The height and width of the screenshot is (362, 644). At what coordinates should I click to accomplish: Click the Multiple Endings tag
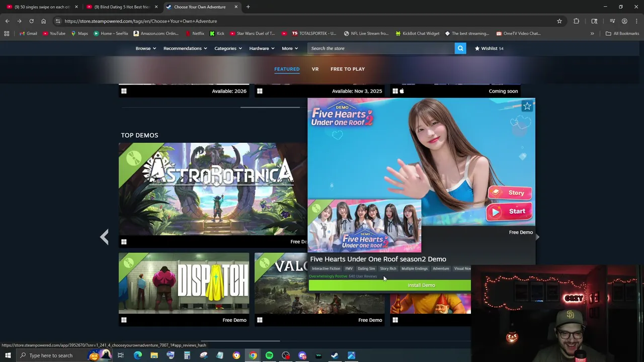pos(415,268)
